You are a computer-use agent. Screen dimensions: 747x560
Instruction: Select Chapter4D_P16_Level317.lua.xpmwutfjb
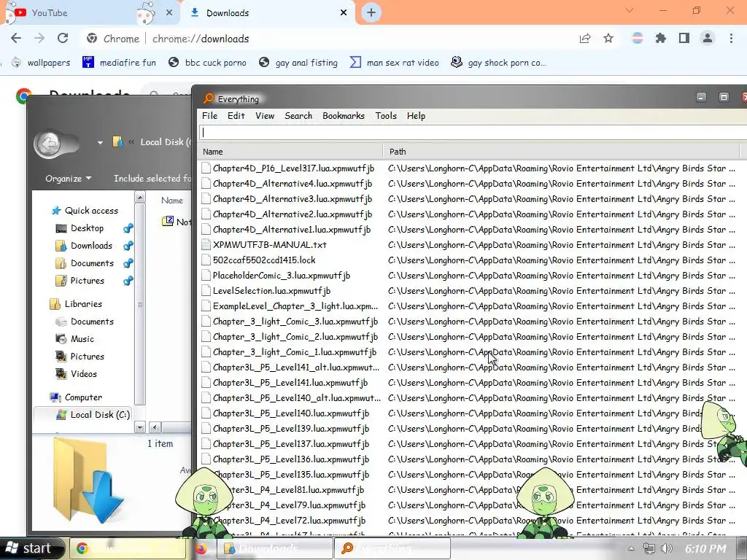(293, 168)
